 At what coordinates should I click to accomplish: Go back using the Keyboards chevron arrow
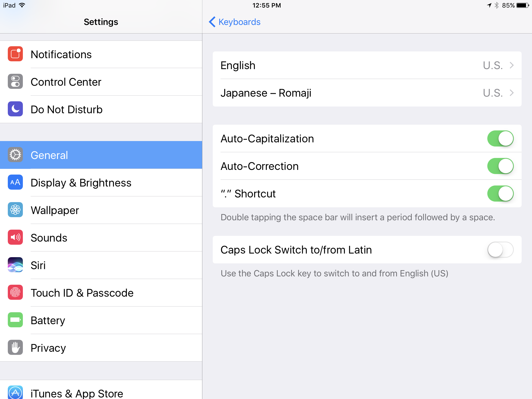pyautogui.click(x=212, y=22)
